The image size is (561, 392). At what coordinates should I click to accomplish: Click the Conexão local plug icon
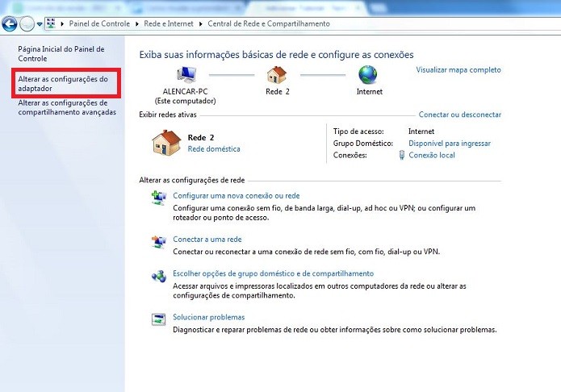click(x=402, y=155)
